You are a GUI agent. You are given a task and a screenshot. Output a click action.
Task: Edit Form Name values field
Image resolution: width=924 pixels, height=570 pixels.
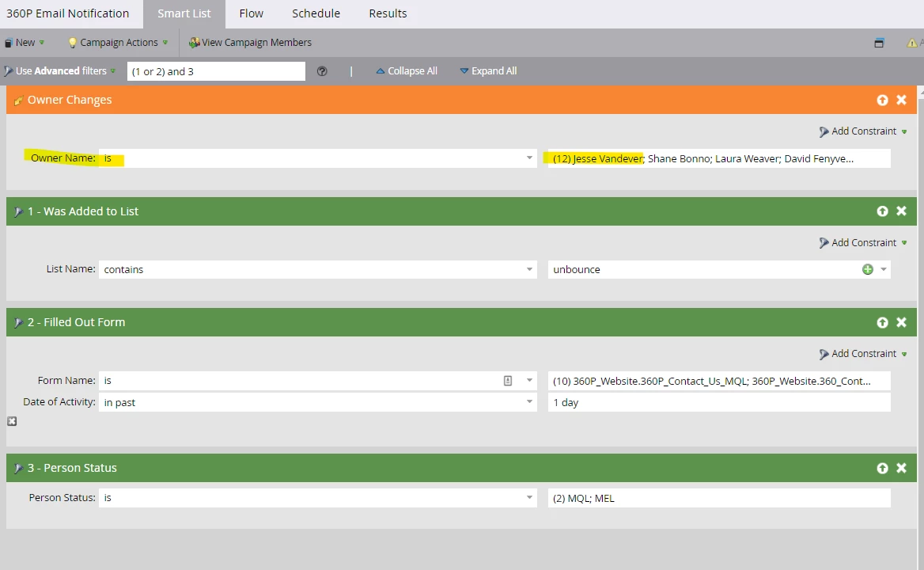[x=719, y=381]
